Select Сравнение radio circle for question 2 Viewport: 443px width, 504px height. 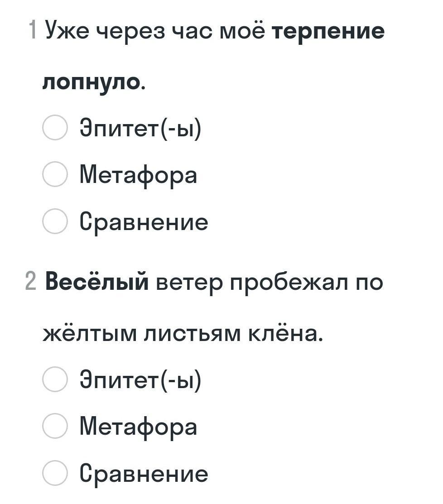pos(55,473)
